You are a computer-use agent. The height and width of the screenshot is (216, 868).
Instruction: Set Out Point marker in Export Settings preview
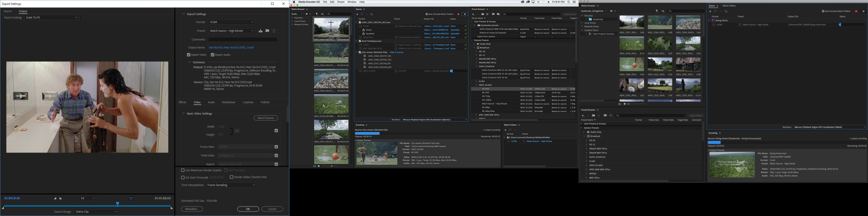pyautogui.click(x=61, y=198)
